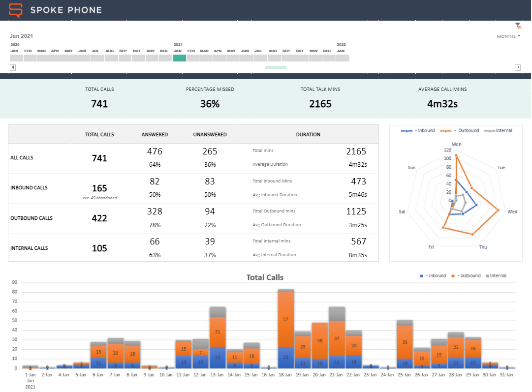Select MAR 2021 in the timeline
This screenshot has height=392, width=532.
(x=206, y=58)
